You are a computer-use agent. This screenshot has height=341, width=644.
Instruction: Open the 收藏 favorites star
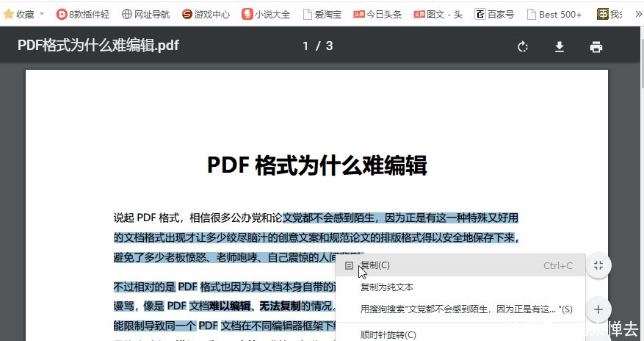pyautogui.click(x=9, y=14)
